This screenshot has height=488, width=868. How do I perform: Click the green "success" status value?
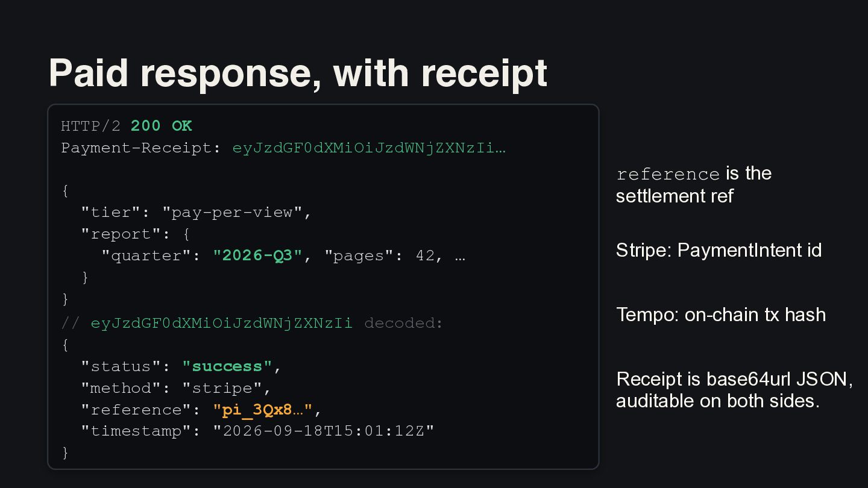(x=227, y=366)
